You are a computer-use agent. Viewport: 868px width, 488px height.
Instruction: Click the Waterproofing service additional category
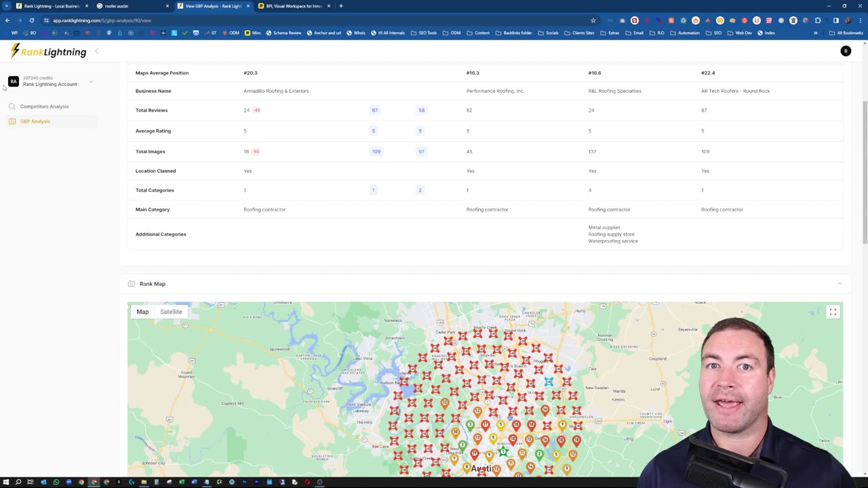pyautogui.click(x=613, y=241)
